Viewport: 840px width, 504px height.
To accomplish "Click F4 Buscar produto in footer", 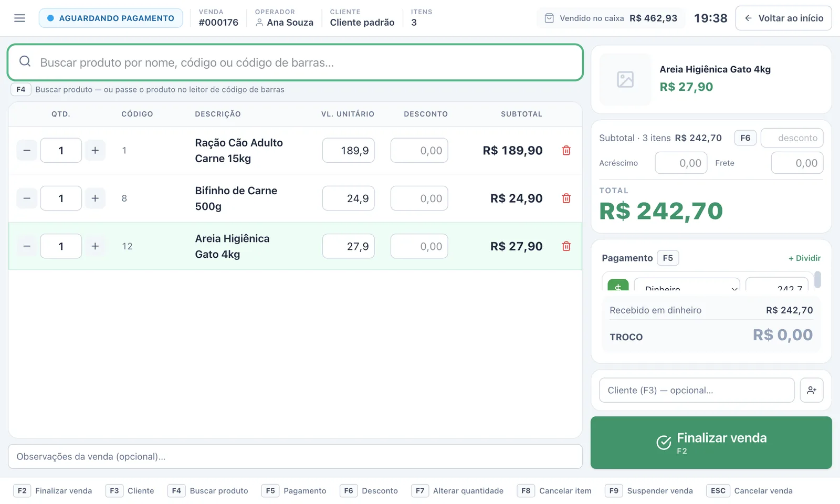I will (x=208, y=491).
